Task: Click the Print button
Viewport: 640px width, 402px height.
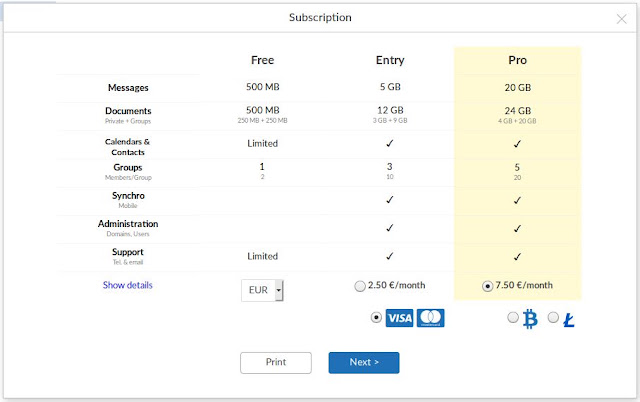Action: click(x=276, y=362)
